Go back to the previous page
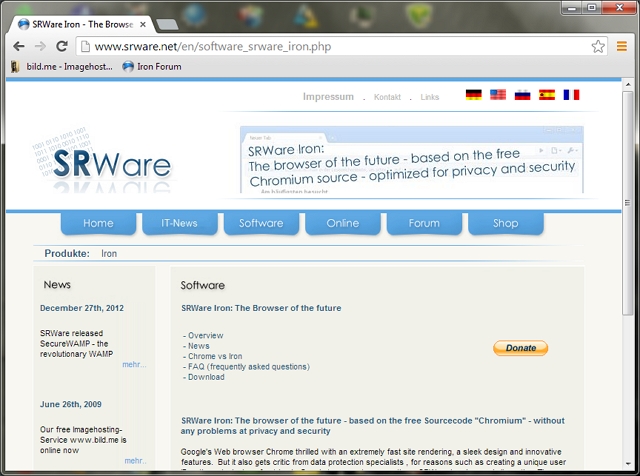The height and width of the screenshot is (476, 640). pos(19,47)
